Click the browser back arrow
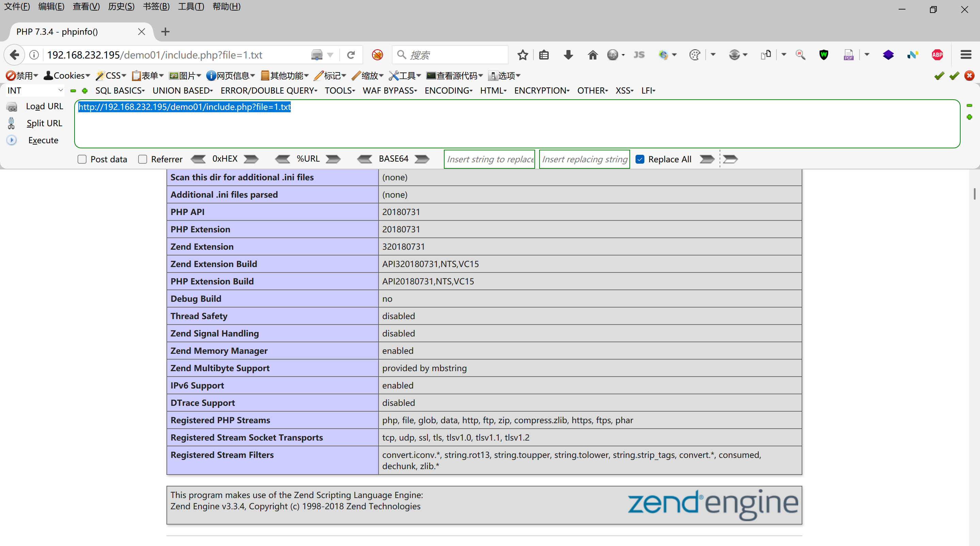 pyautogui.click(x=14, y=55)
